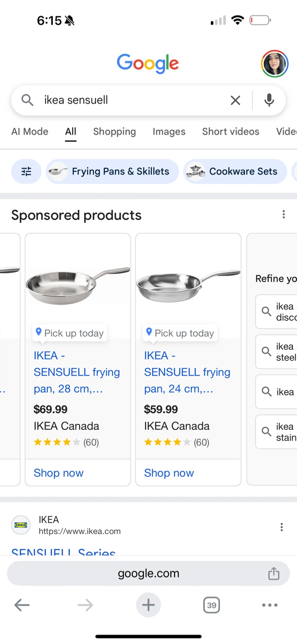Open SENSUELL frying pan 24 cm link
The image size is (297, 644).
tap(187, 372)
